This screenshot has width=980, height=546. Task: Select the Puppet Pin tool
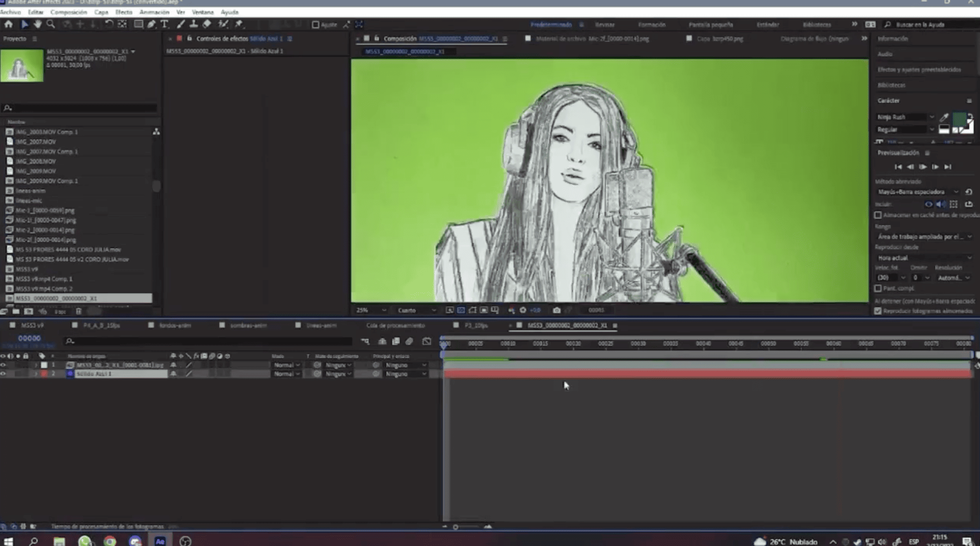point(239,24)
